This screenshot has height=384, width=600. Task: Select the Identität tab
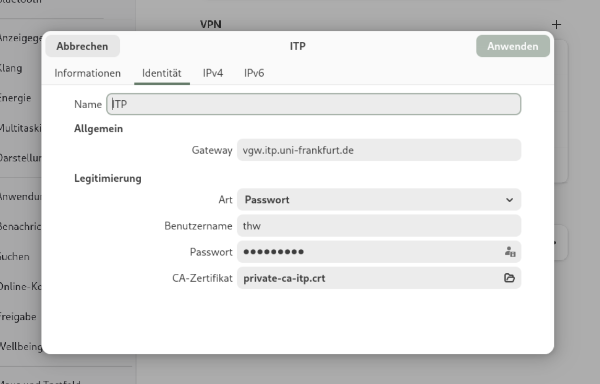[x=162, y=73]
